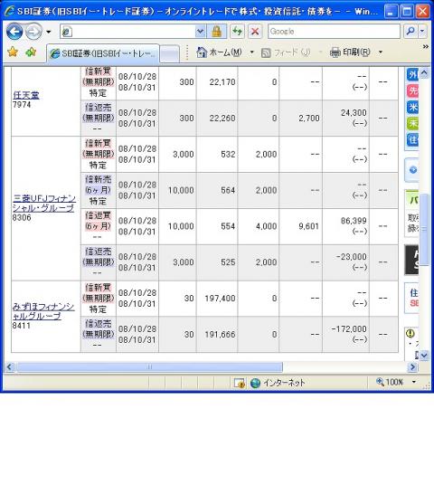The image size is (434, 504).
Task: Click the dark sidebar banner thumbnail
Action: (x=411, y=260)
